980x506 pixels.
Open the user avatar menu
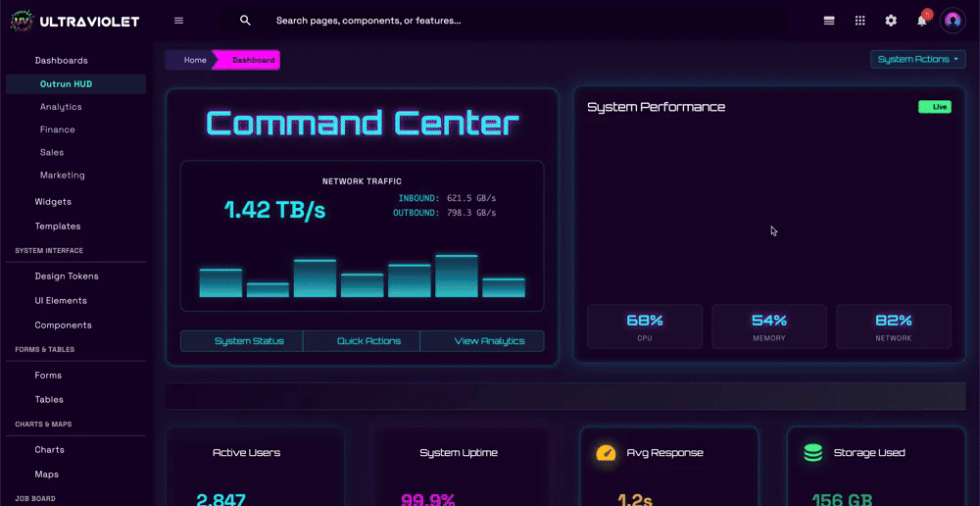click(953, 21)
